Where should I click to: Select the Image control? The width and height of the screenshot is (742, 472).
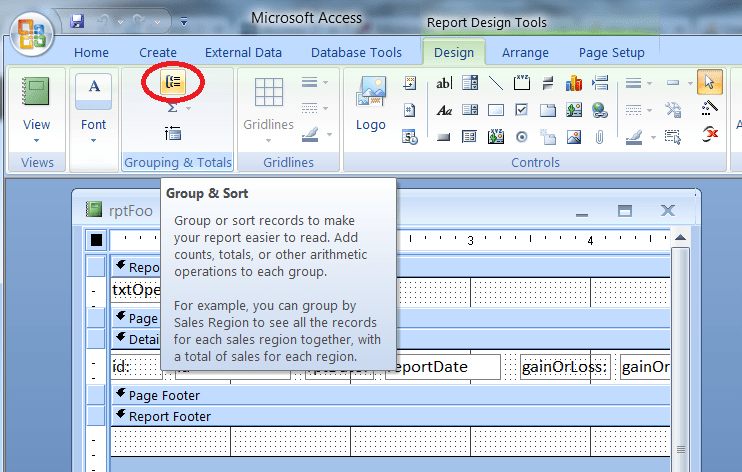coord(574,137)
